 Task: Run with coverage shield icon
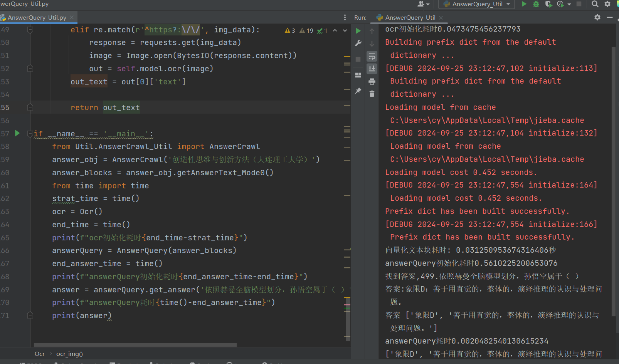tap(548, 4)
